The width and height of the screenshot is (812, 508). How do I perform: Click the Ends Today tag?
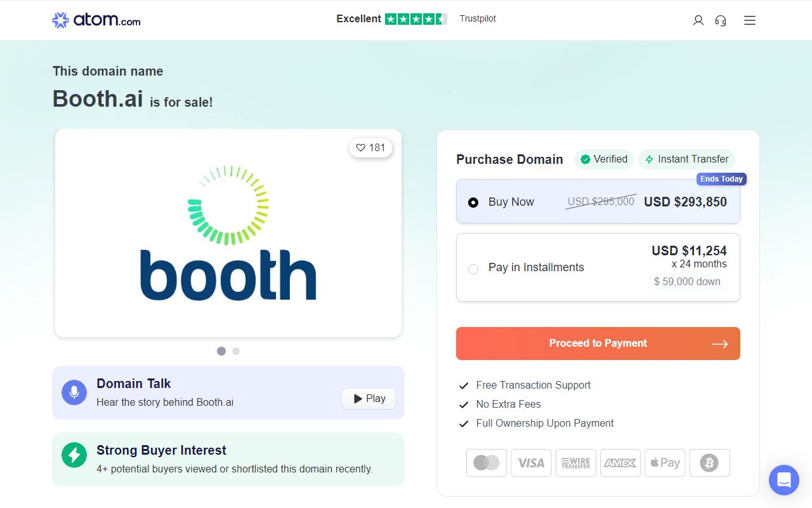tap(721, 179)
